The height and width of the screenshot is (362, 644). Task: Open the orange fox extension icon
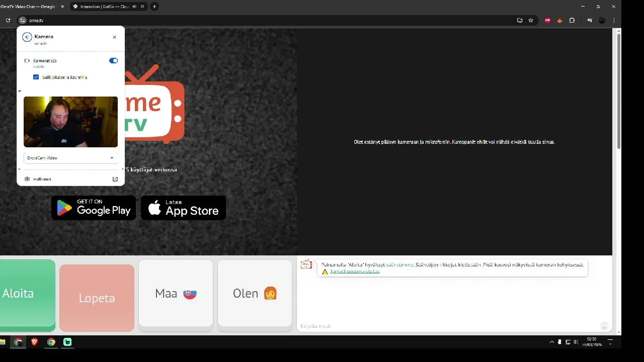559,21
